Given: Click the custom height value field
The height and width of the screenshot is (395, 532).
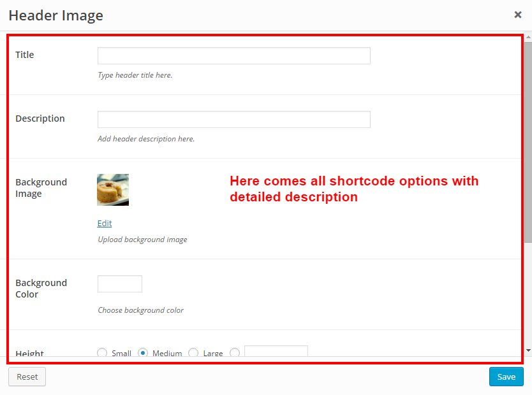Looking at the screenshot, I should click(x=276, y=352).
